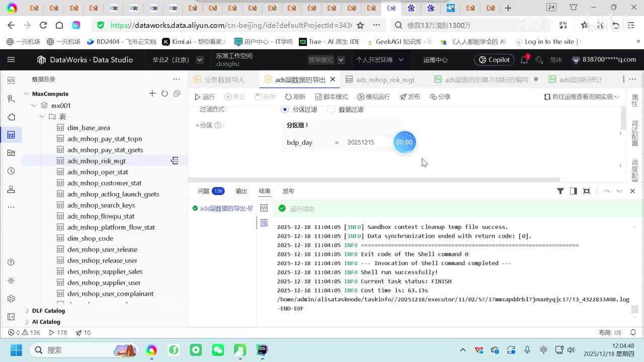Collapse all in the MaxCompute tree

coord(177,94)
